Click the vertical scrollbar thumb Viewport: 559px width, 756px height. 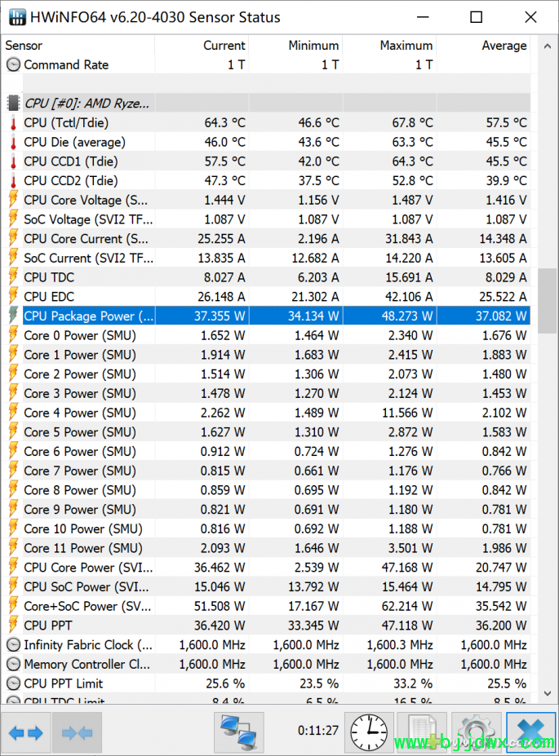548,301
